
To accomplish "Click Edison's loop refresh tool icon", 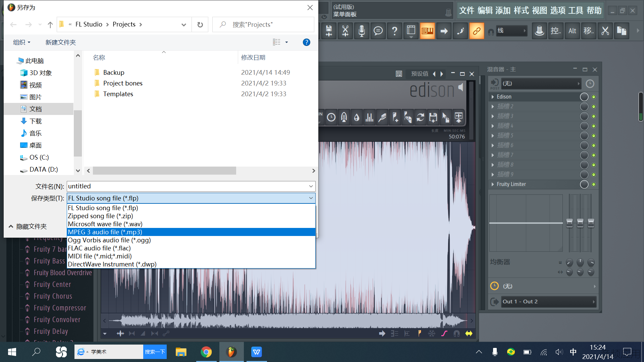I will tap(420, 117).
